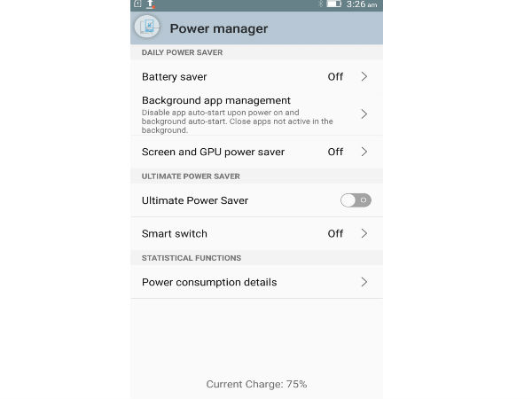Toggle the Ultimate Power Saver switch
The width and height of the screenshot is (532, 399).
click(x=356, y=200)
